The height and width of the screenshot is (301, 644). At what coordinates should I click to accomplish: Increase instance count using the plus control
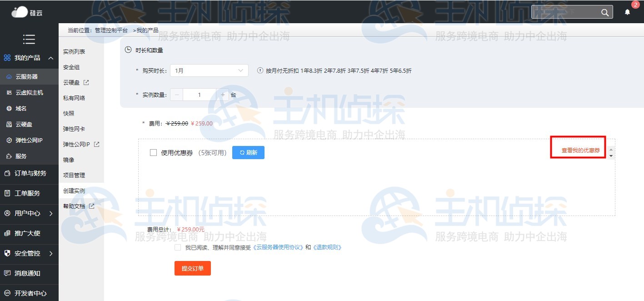[x=222, y=95]
